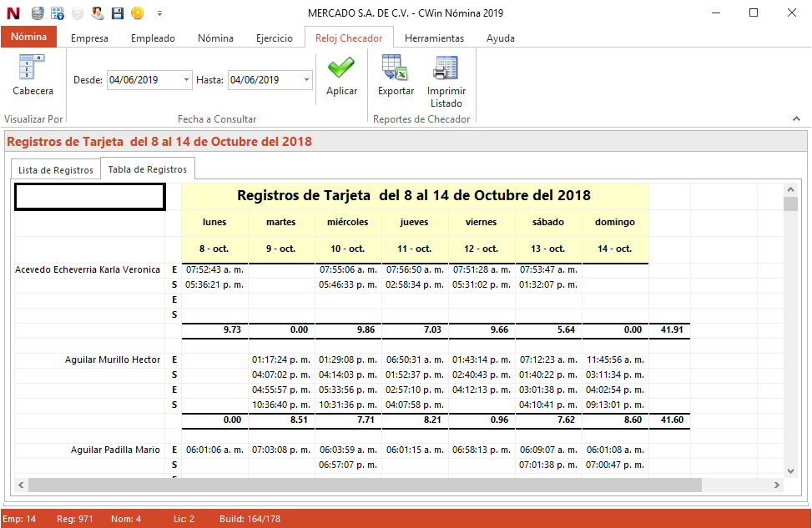Click the scroll down arrow of table
812x528 pixels.
pyautogui.click(x=791, y=469)
